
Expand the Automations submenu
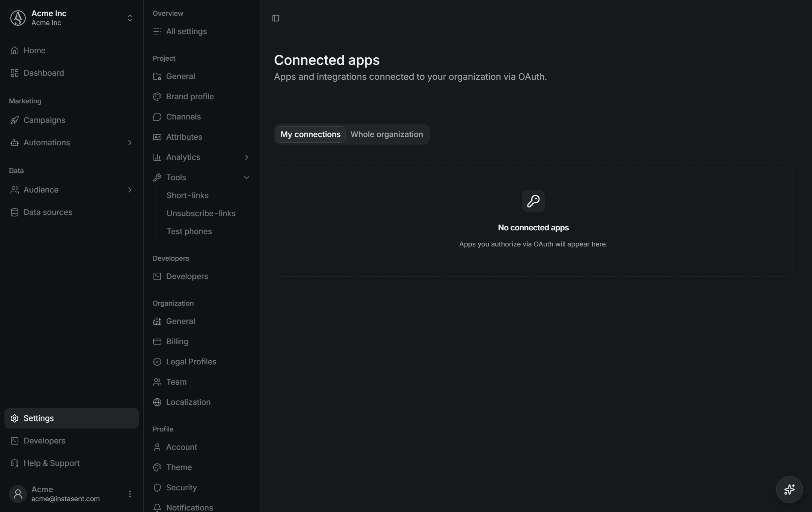pos(130,143)
